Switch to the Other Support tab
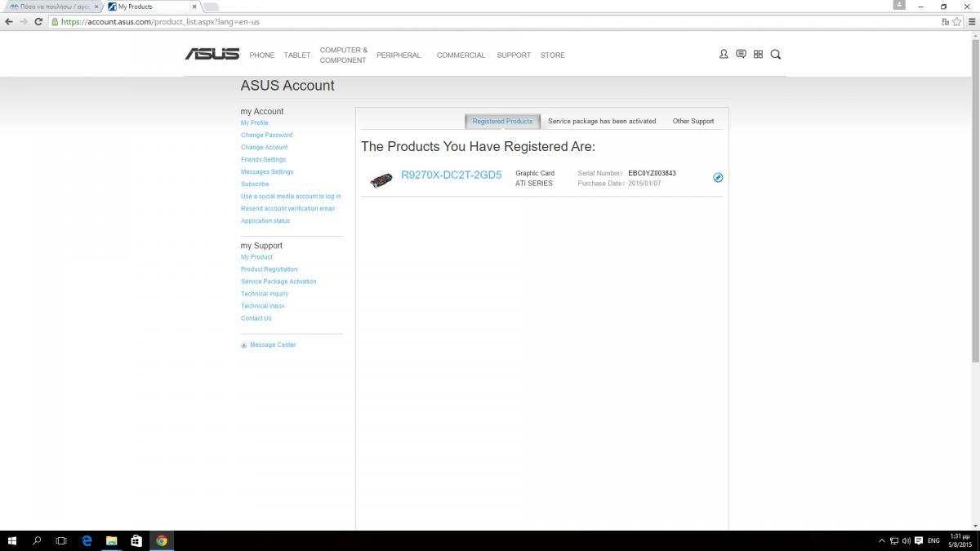 pos(693,122)
